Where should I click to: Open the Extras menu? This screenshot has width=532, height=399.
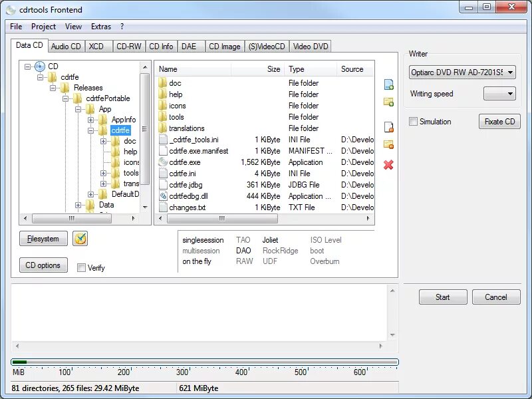tap(101, 27)
